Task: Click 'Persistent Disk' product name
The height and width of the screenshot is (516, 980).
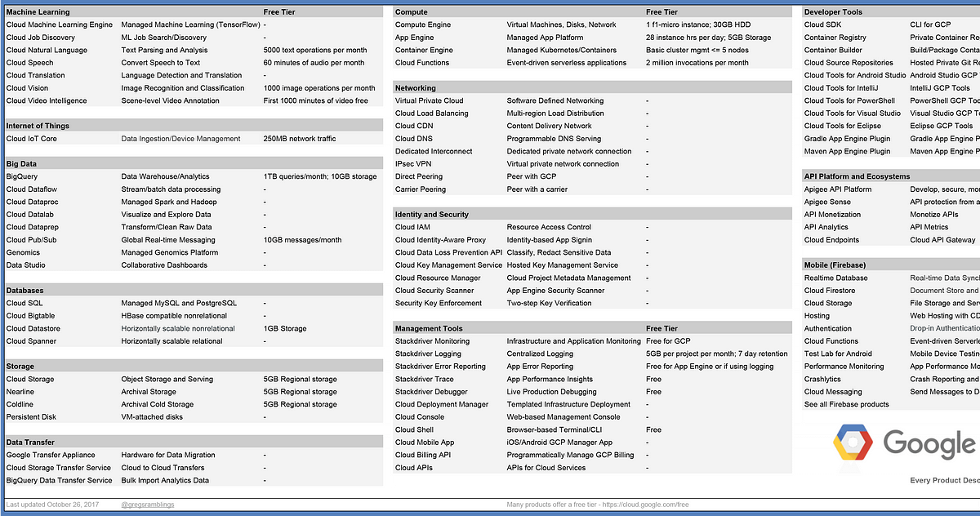Action: (31, 417)
